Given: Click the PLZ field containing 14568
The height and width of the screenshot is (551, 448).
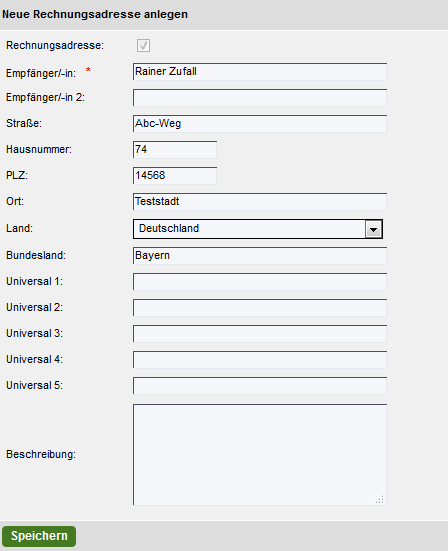Looking at the screenshot, I should tap(175, 176).
